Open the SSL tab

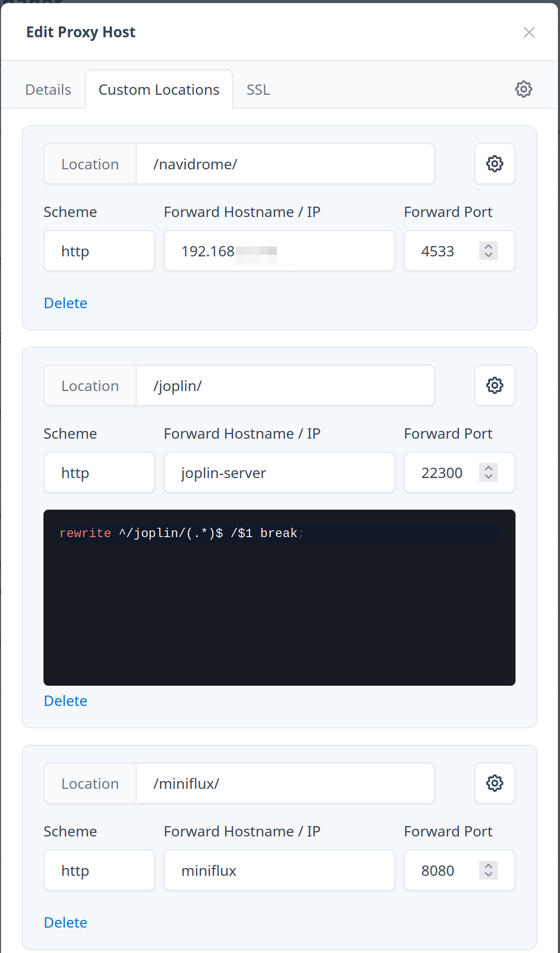258,90
